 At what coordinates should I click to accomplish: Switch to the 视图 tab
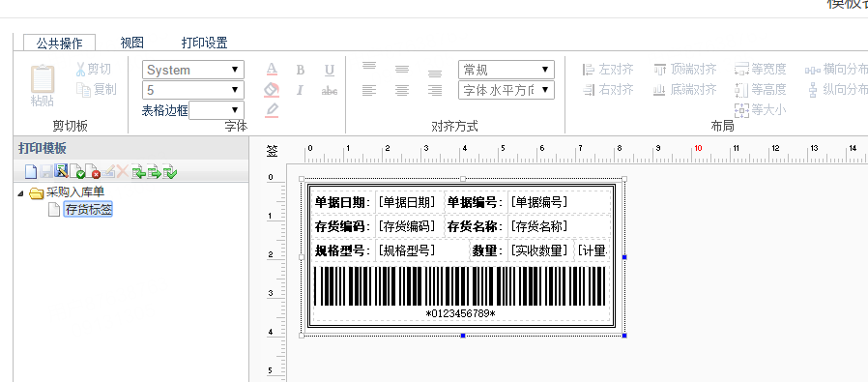132,43
